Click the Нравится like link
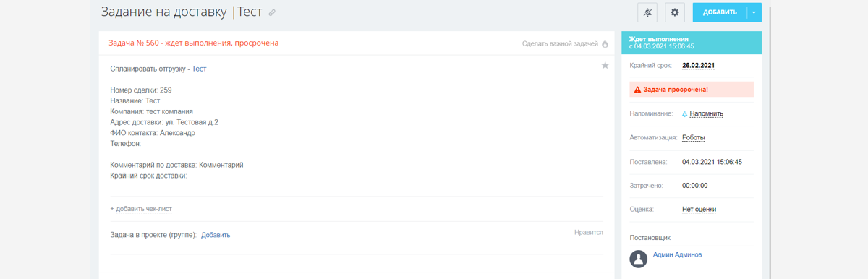 pos(588,233)
